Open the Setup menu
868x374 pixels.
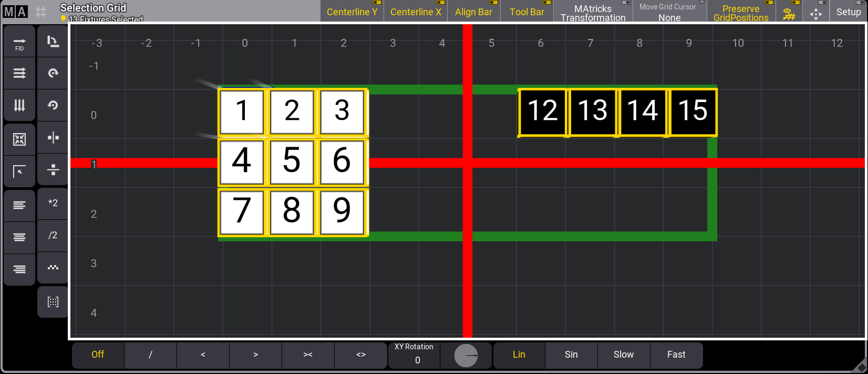pyautogui.click(x=849, y=12)
